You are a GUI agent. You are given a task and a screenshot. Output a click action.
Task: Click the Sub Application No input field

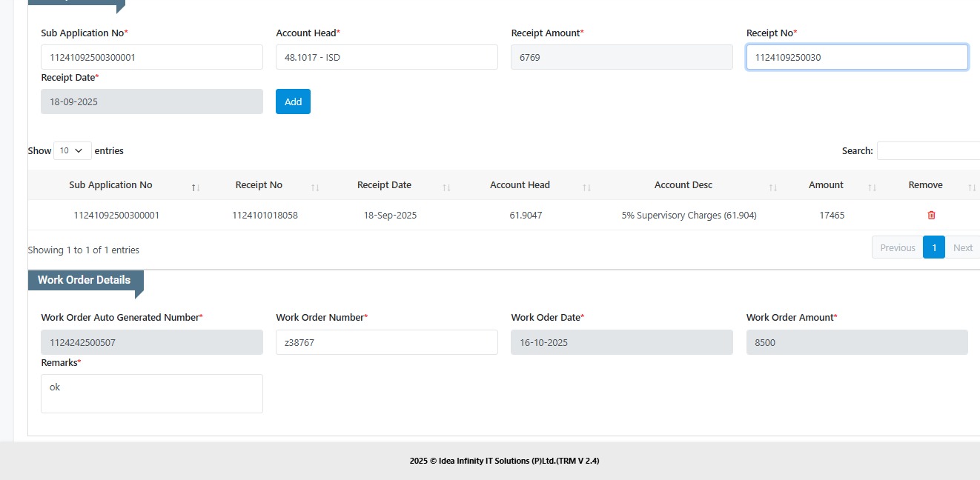tap(151, 57)
